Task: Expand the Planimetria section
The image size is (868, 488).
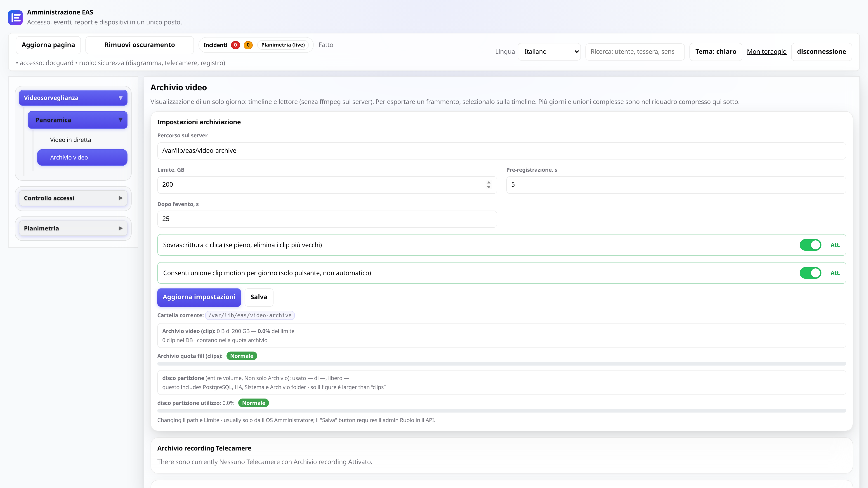Action: [x=73, y=228]
